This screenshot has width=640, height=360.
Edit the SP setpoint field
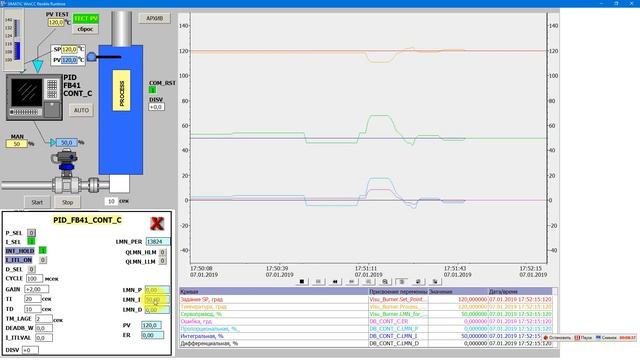69,49
